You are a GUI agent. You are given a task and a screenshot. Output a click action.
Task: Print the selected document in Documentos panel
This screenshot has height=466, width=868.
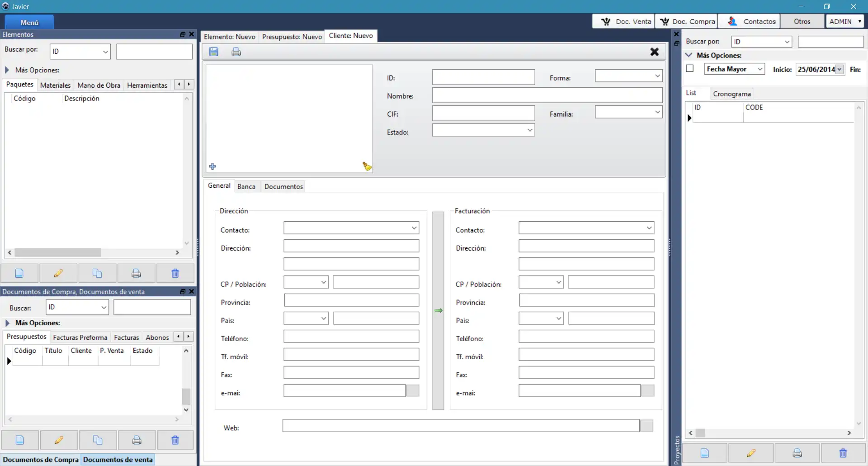click(137, 440)
